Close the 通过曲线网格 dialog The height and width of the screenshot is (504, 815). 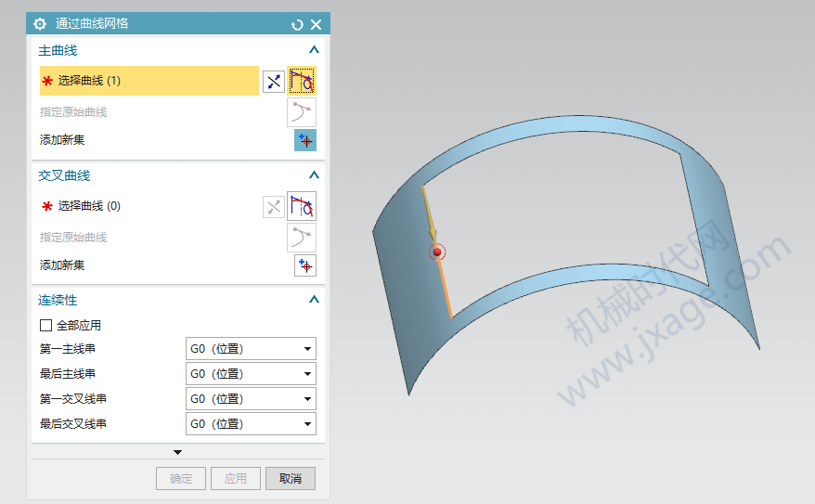(316, 24)
